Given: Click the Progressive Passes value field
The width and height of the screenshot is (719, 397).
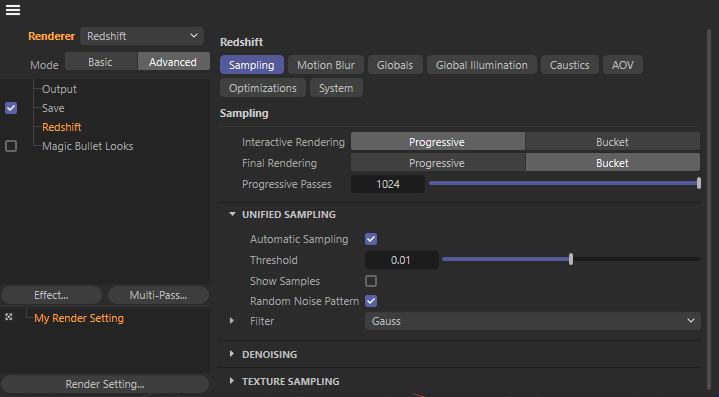Looking at the screenshot, I should [388, 184].
